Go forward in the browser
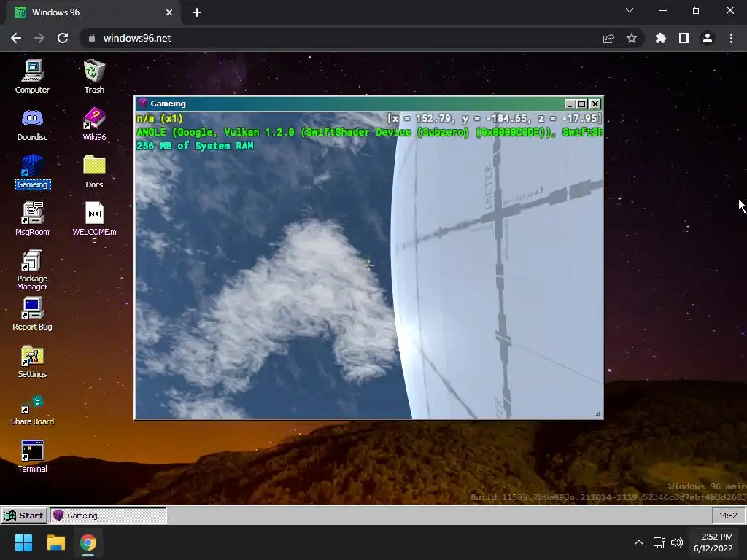This screenshot has height=560, width=747. 39,38
